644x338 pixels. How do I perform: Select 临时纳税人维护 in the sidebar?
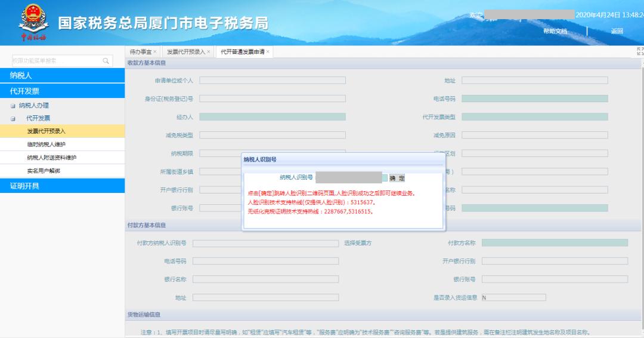(63, 145)
